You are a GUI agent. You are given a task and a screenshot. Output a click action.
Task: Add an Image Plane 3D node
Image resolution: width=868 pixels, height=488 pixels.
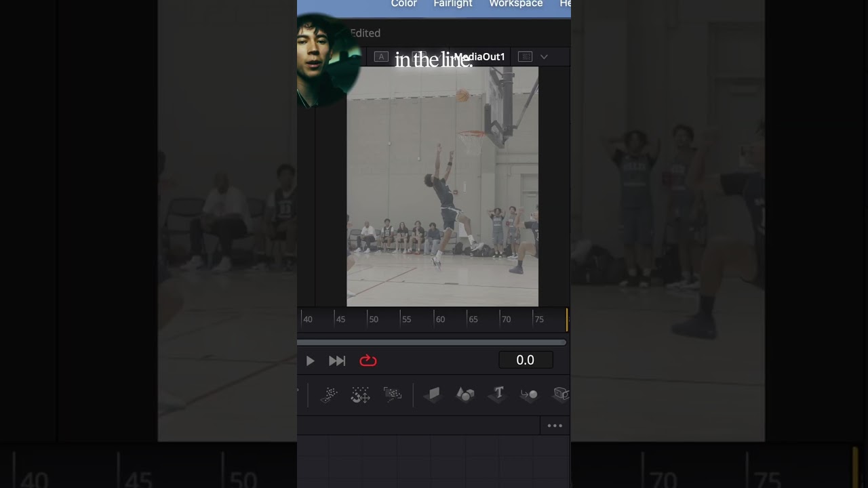pyautogui.click(x=433, y=394)
